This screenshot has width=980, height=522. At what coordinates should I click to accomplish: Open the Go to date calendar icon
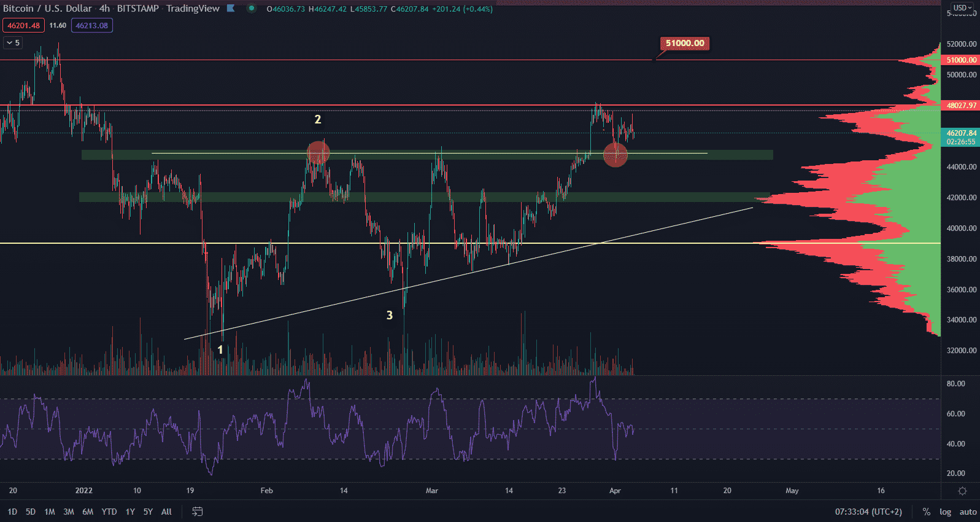[x=198, y=512]
